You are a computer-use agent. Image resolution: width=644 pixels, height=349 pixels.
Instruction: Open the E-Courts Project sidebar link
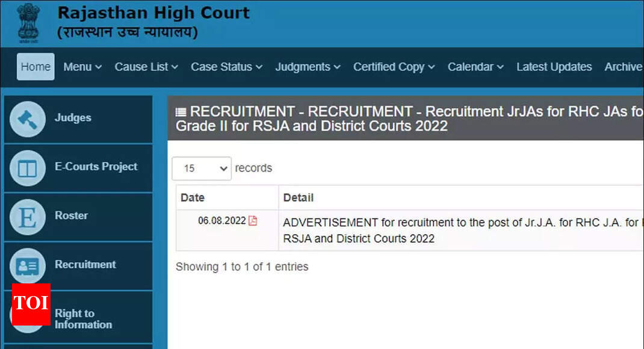point(78,168)
